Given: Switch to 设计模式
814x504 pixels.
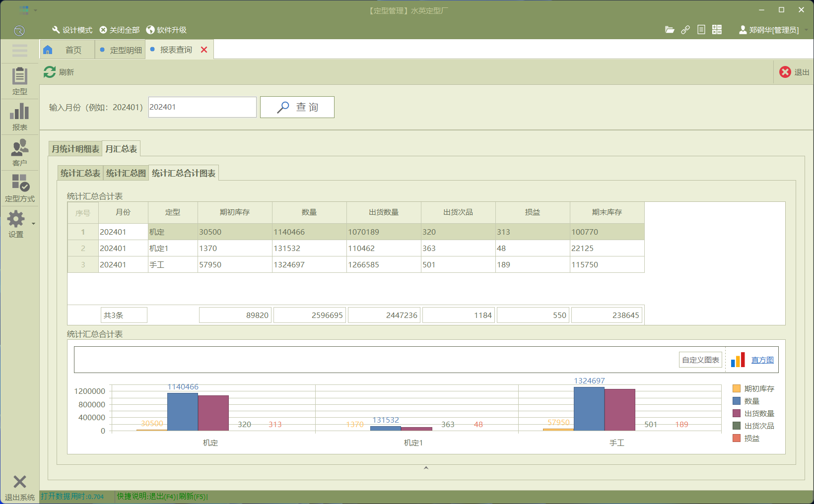Looking at the screenshot, I should click(x=72, y=30).
